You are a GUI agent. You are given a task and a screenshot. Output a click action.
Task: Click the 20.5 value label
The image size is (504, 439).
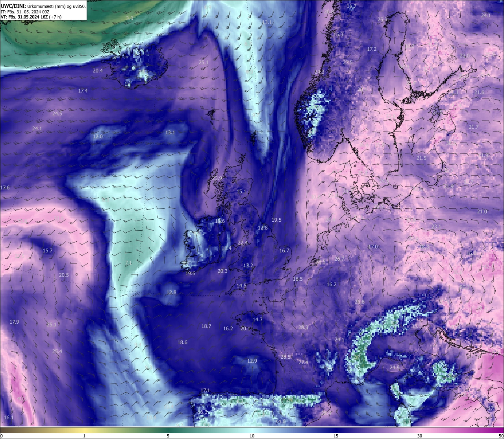(64, 275)
